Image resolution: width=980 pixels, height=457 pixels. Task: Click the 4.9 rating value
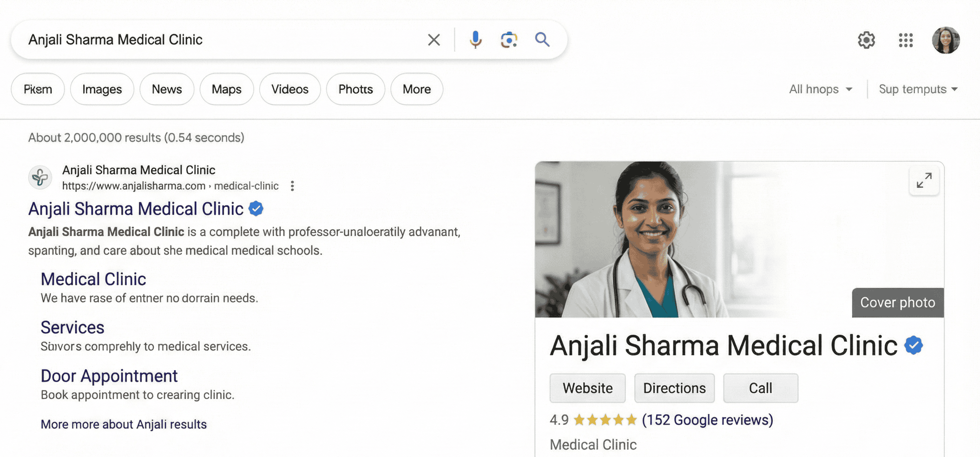coord(559,420)
